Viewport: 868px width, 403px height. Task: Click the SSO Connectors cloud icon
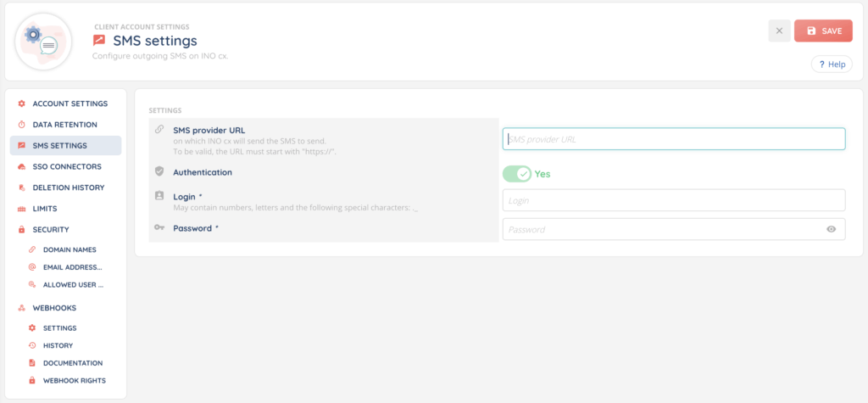[x=22, y=166]
